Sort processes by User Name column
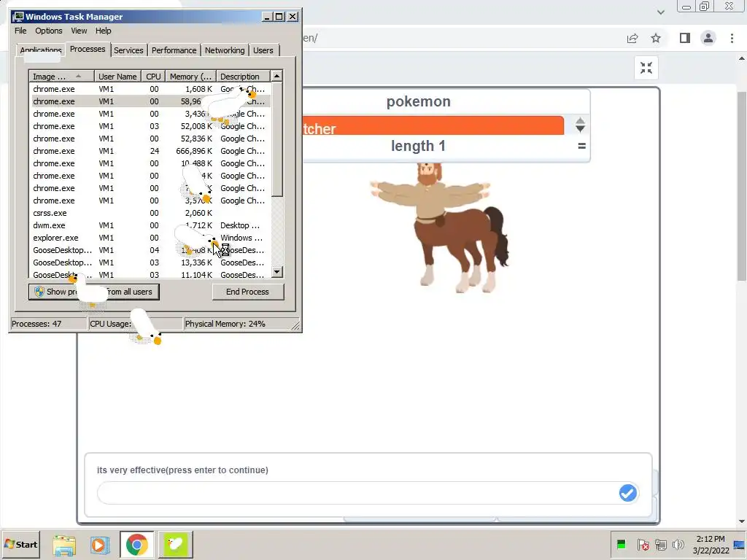Screen dimensions: 747x560 coord(117,76)
